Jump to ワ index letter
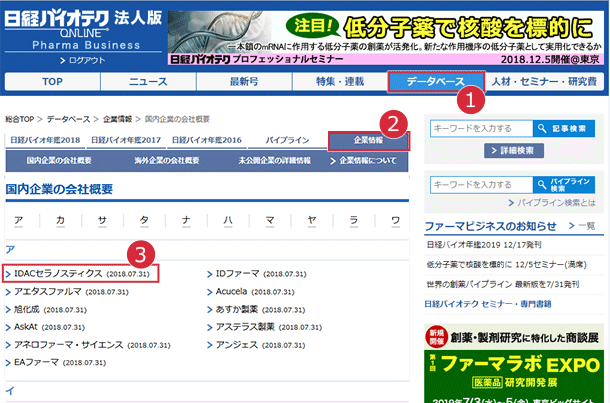The image size is (610, 403). tap(396, 221)
